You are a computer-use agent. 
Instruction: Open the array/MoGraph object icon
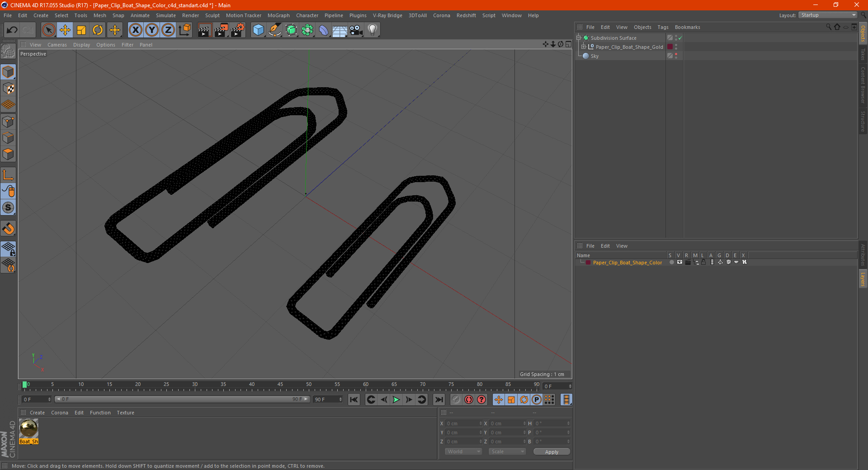[307, 30]
